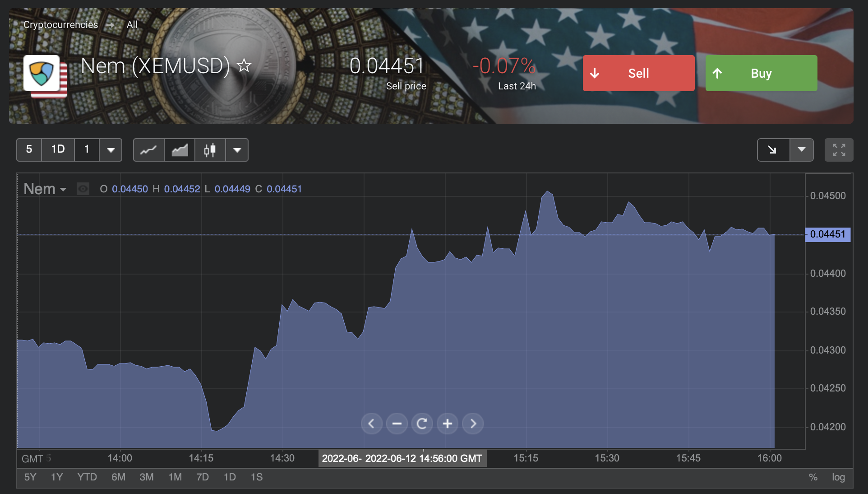Select the 1D time range at bottom
The image size is (868, 494).
point(230,477)
